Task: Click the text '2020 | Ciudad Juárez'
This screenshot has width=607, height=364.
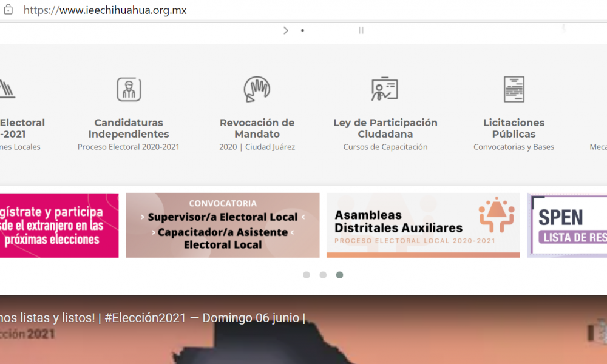Action: 257,147
